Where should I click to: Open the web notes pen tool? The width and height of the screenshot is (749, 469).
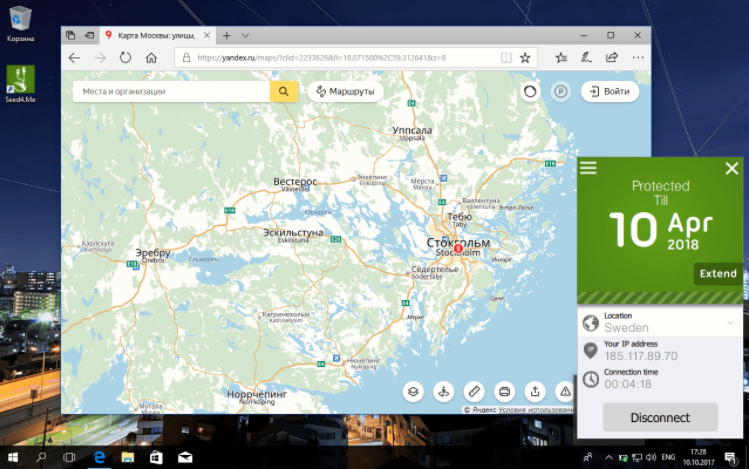click(x=587, y=58)
